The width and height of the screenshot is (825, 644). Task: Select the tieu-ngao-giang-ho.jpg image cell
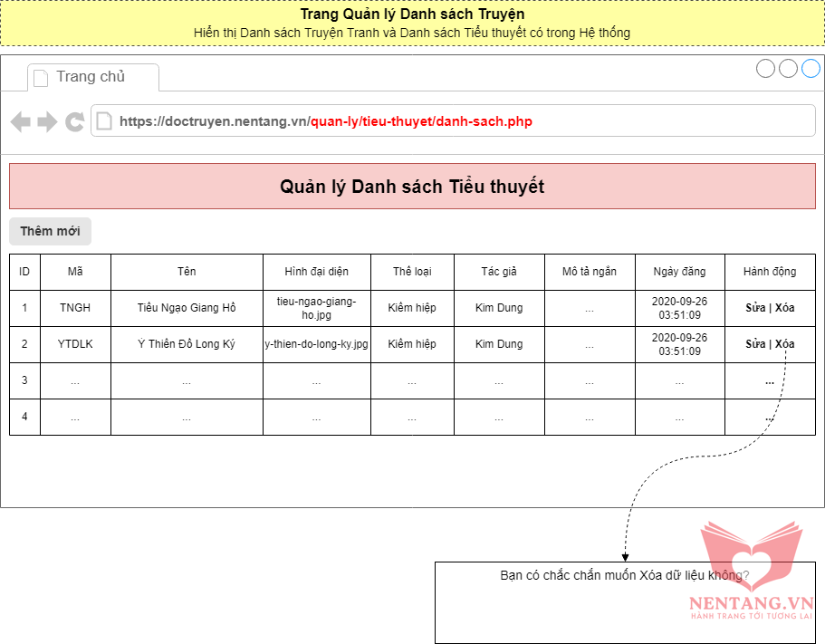316,308
